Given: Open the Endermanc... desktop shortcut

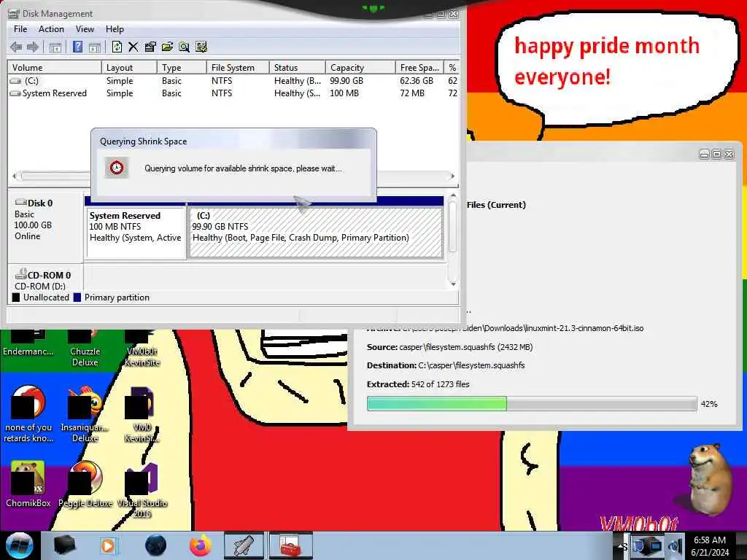Looking at the screenshot, I should point(28,343).
